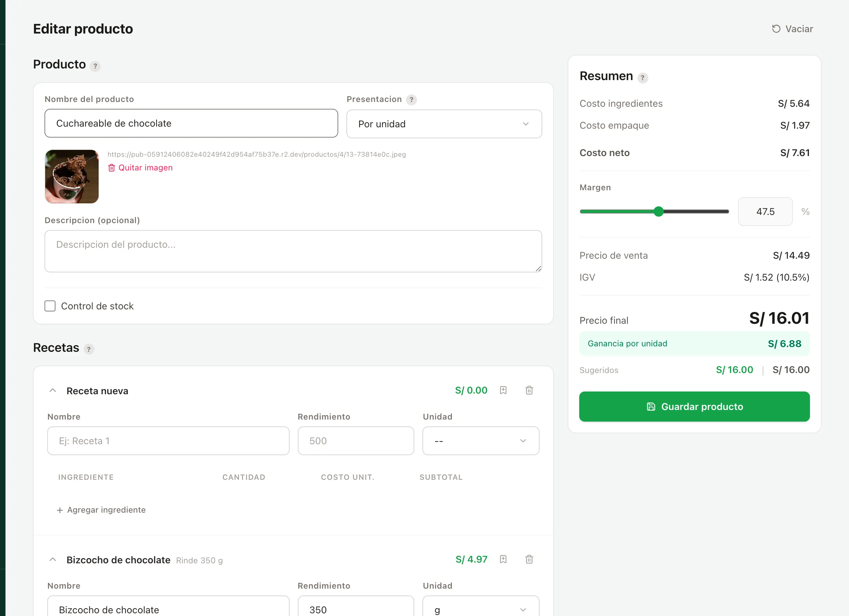Screen dimensions: 849x616
Task: Click the Presentacion help icon
Action: pyautogui.click(x=411, y=100)
